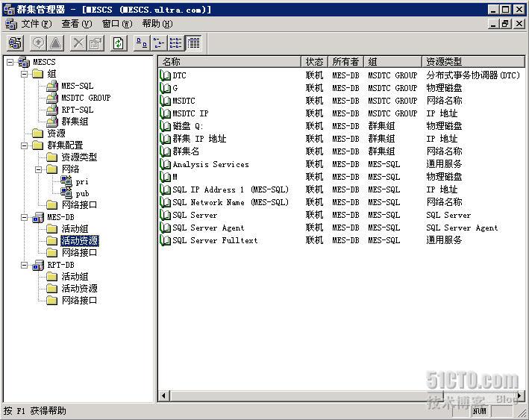Open the 窗口(W) menu
This screenshot has width=529, height=420.
[117, 24]
